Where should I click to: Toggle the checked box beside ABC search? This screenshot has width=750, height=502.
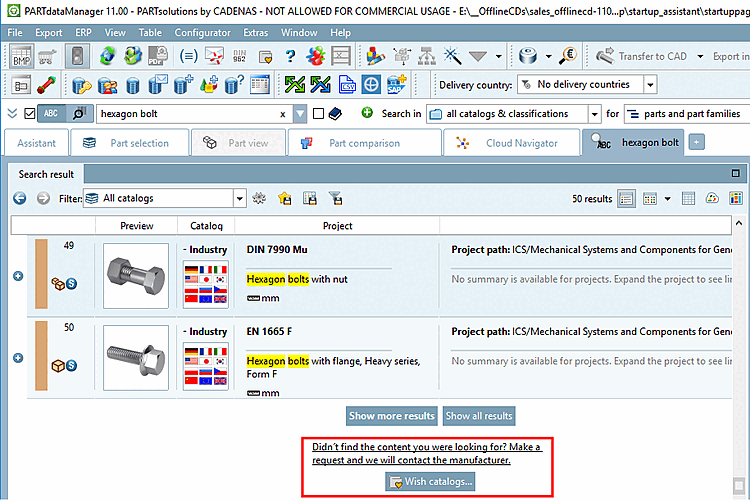[30, 113]
